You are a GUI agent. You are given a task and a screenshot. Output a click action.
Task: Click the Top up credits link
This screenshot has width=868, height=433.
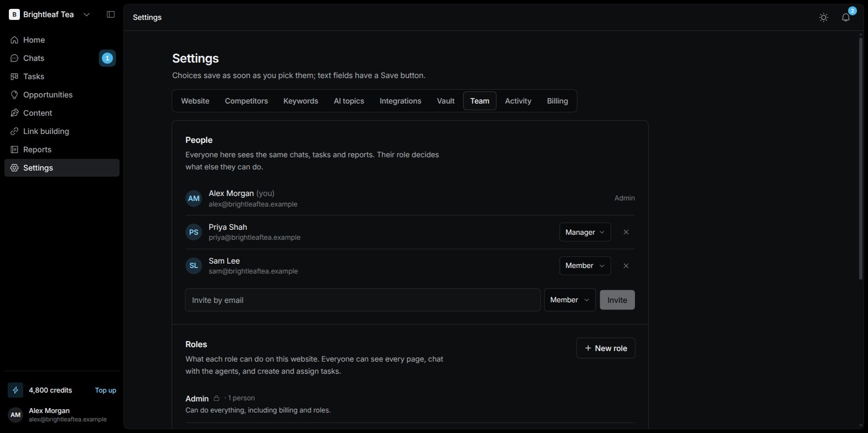(105, 390)
